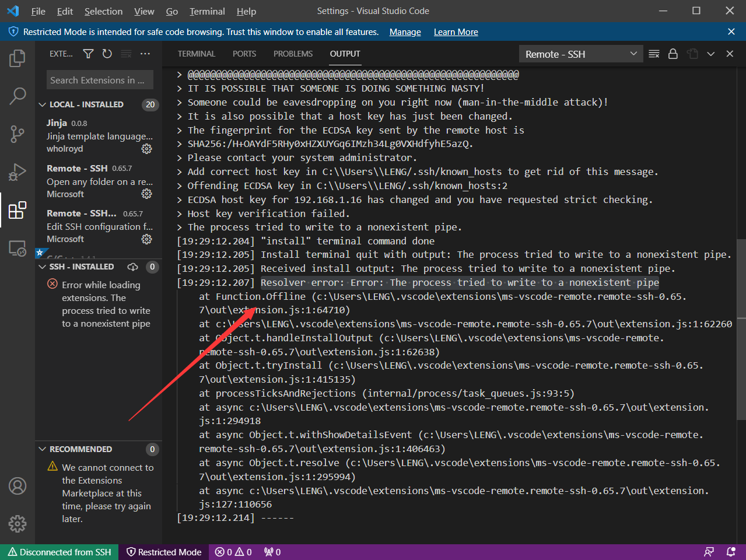Click the Manage link in the Restricted Mode banner

(405, 32)
